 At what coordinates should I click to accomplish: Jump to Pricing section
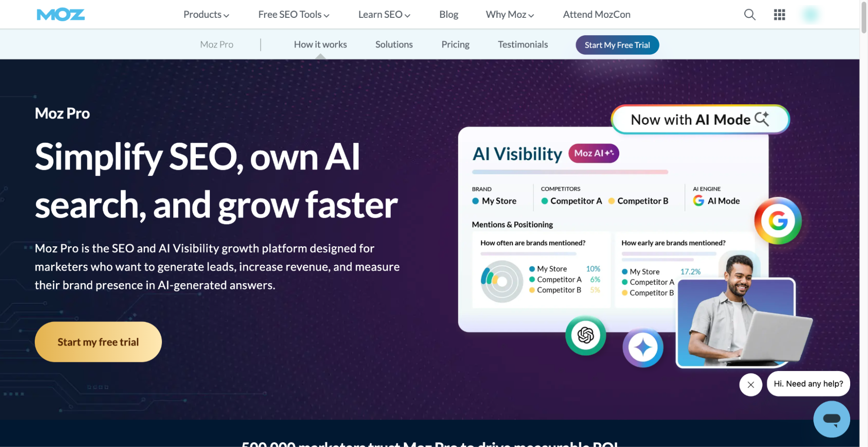[455, 45]
